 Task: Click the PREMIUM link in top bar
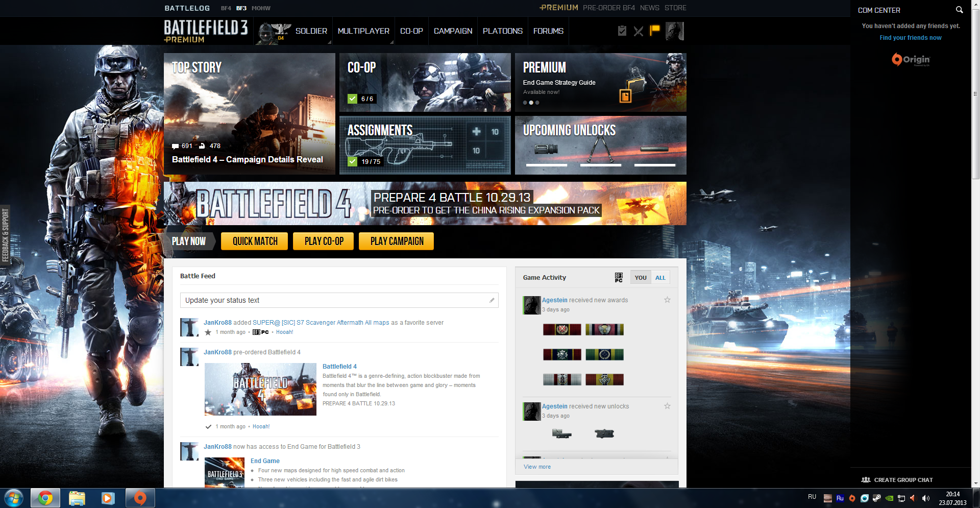click(559, 8)
